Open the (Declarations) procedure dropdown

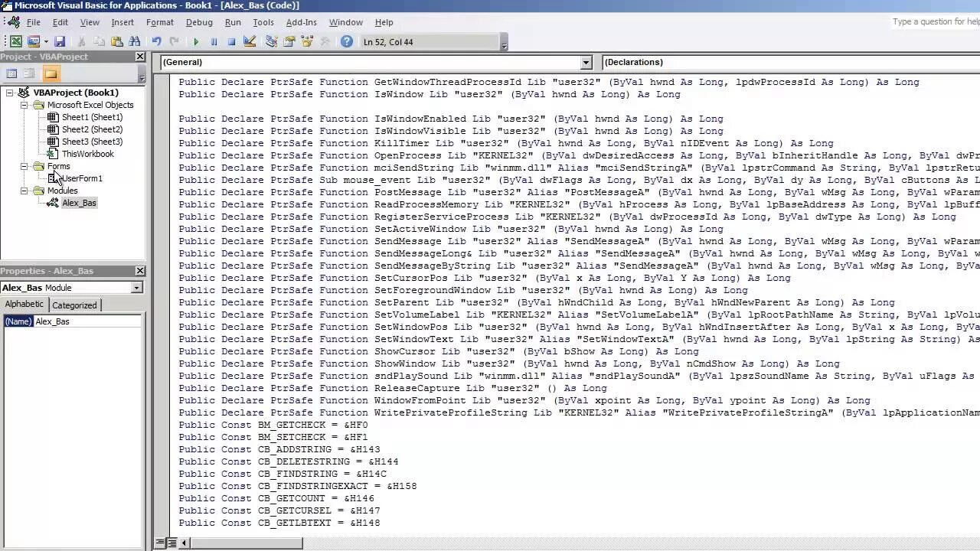pyautogui.click(x=790, y=62)
